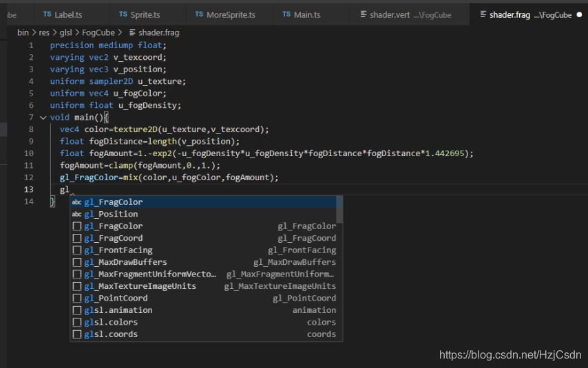The image size is (588, 368).
Task: Open the glsl breadcrumb folder
Action: [x=65, y=32]
